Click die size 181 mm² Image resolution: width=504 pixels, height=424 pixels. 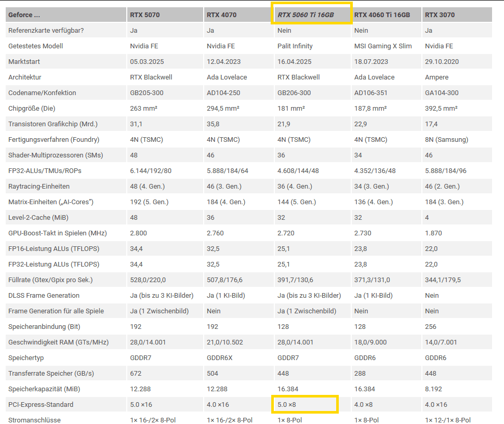tap(291, 108)
